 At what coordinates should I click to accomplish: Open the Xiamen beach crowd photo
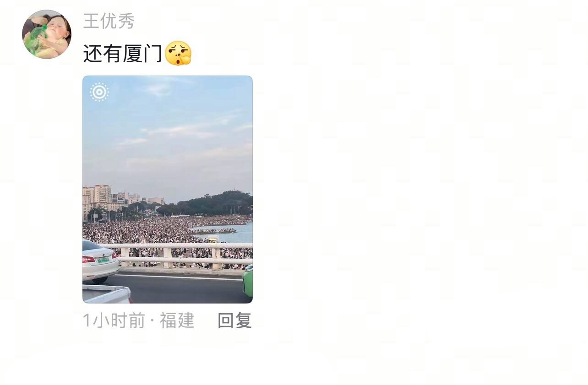(168, 190)
